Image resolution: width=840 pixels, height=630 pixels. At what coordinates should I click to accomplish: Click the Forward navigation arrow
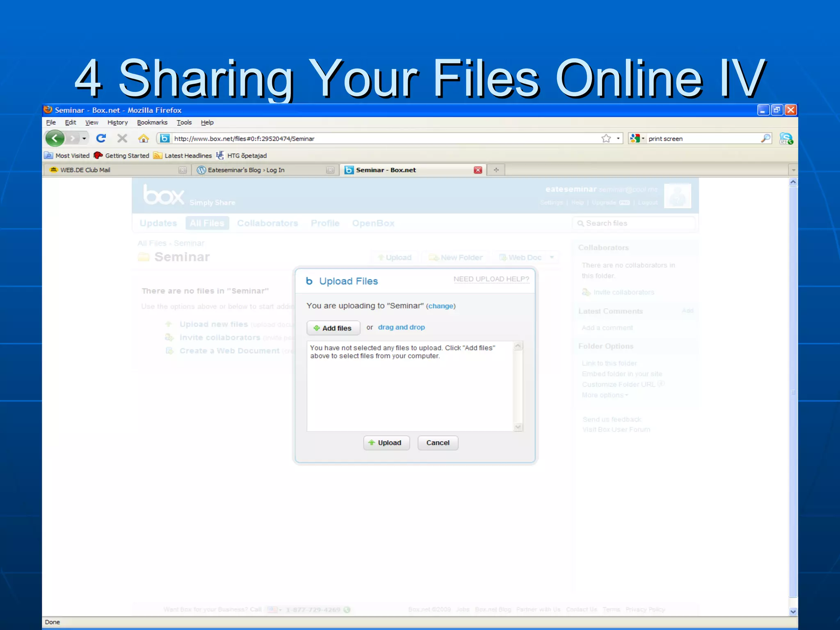[73, 138]
